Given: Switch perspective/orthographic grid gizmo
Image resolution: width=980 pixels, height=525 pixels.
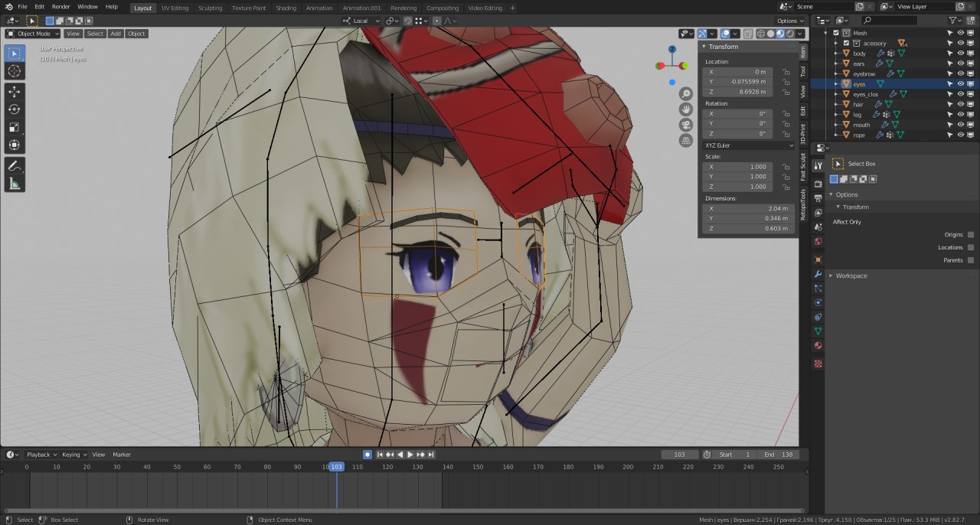Looking at the screenshot, I should point(687,141).
